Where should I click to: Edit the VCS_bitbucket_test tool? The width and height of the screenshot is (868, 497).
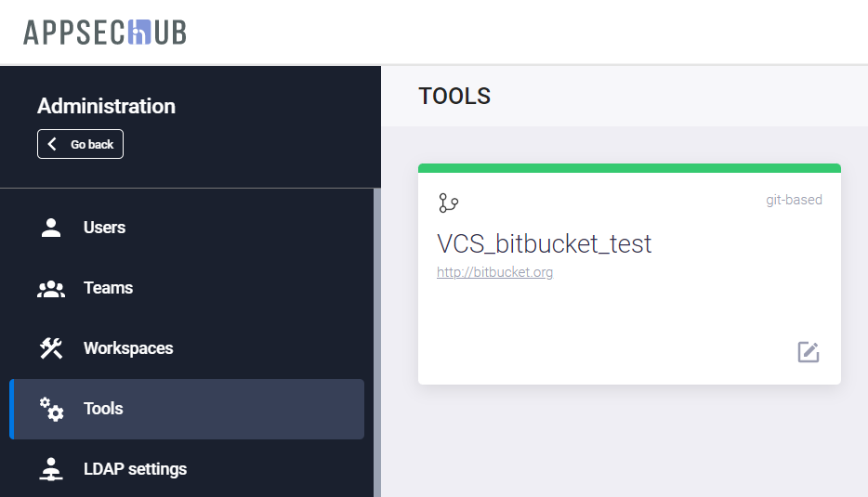809,352
